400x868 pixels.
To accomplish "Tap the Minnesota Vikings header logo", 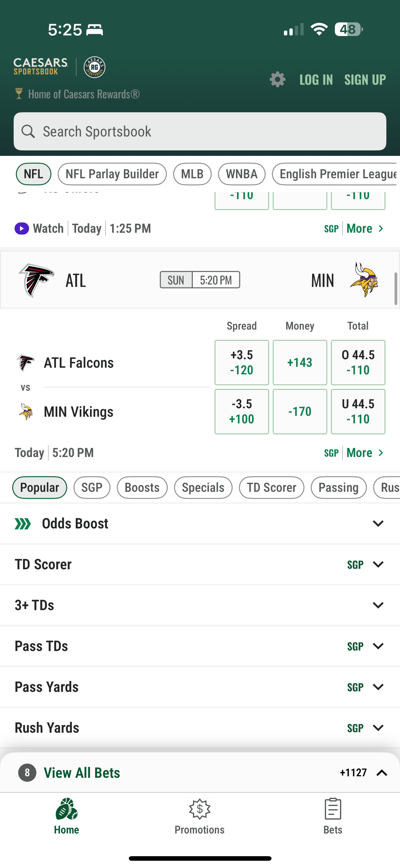I will tap(364, 280).
